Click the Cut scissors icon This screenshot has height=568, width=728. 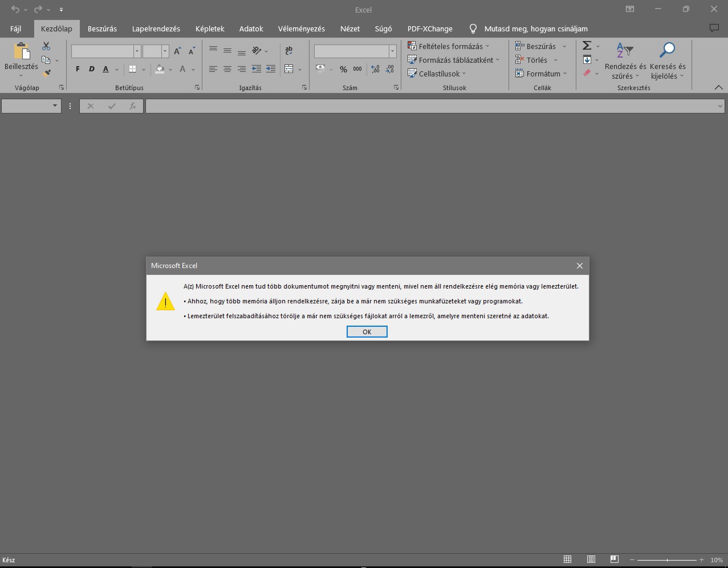46,46
